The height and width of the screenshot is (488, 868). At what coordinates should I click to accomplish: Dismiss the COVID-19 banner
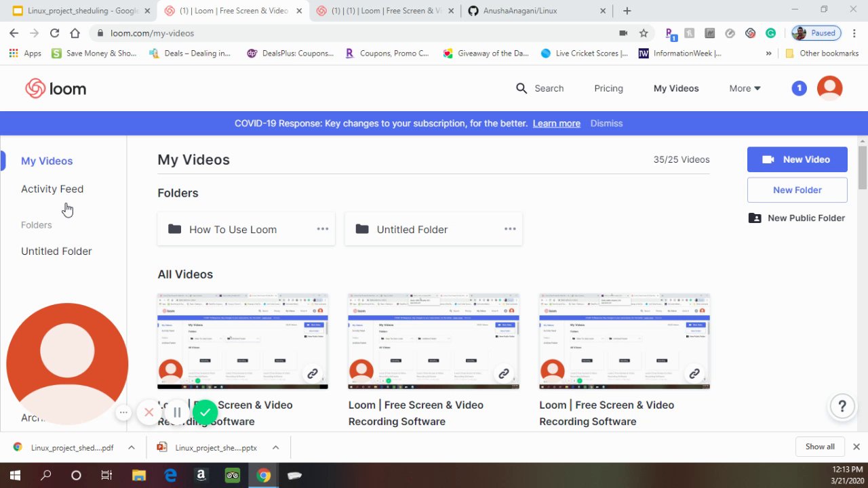pyautogui.click(x=606, y=123)
